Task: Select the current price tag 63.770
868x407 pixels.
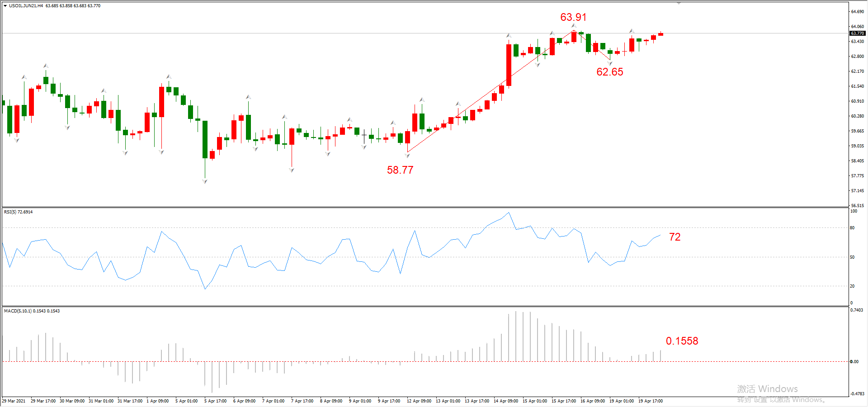Action: (857, 33)
